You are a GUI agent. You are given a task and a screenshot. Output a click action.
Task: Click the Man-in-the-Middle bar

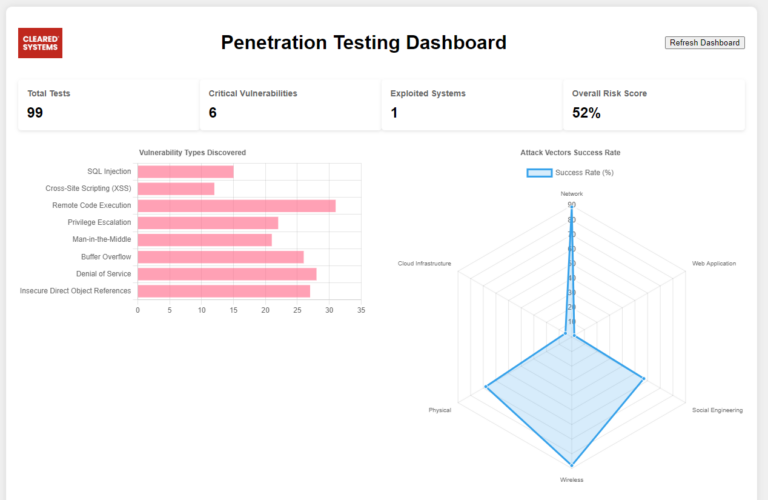(x=204, y=240)
